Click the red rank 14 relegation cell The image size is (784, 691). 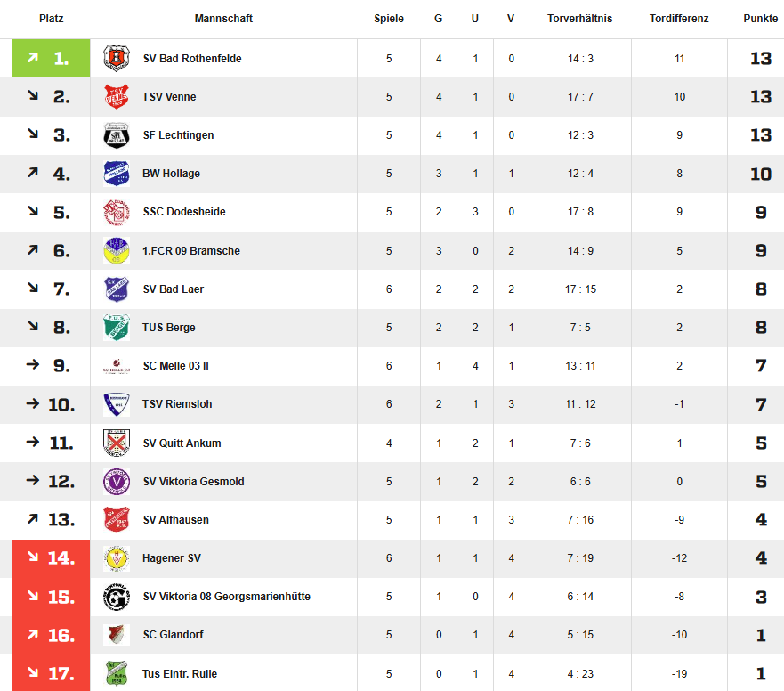pyautogui.click(x=51, y=558)
